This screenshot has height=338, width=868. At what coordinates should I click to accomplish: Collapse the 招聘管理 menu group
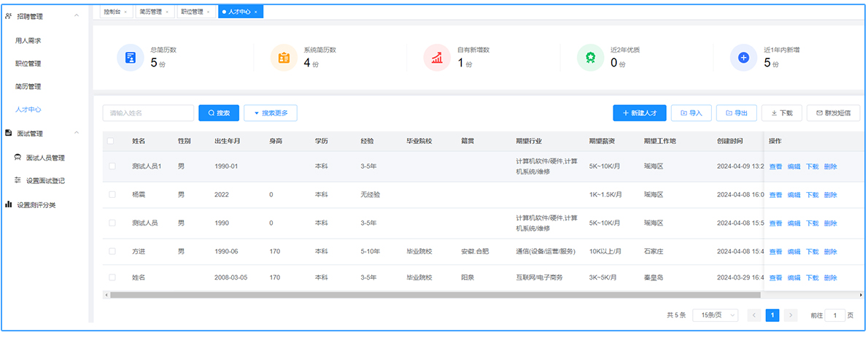point(77,16)
